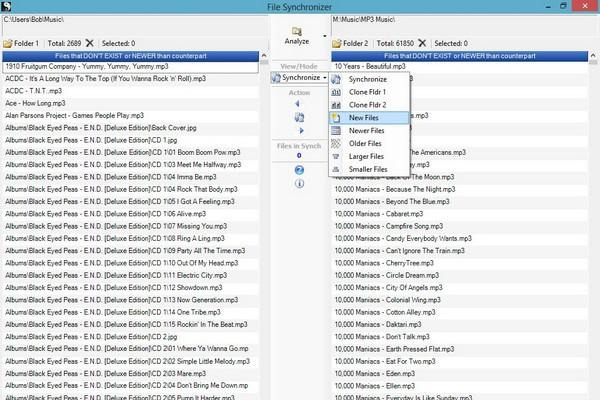Select ACDC - T.N.T.mp3 row
This screenshot has height=400, width=600.
130,91
